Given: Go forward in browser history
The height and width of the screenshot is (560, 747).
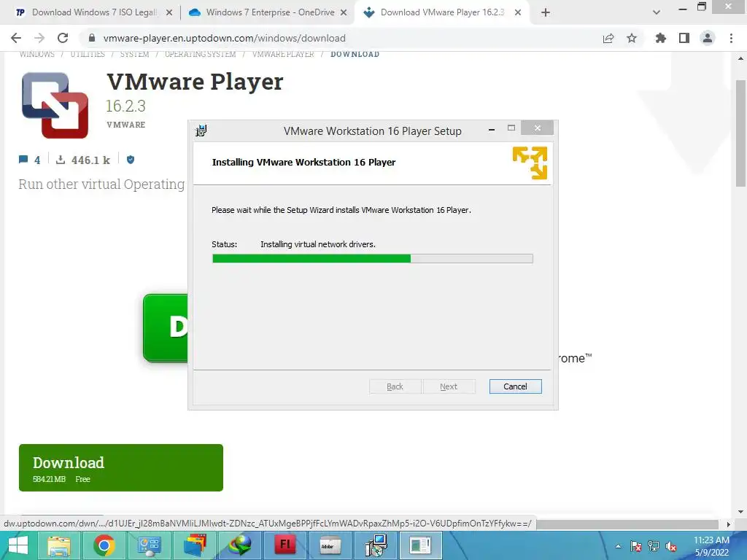Looking at the screenshot, I should 39,38.
